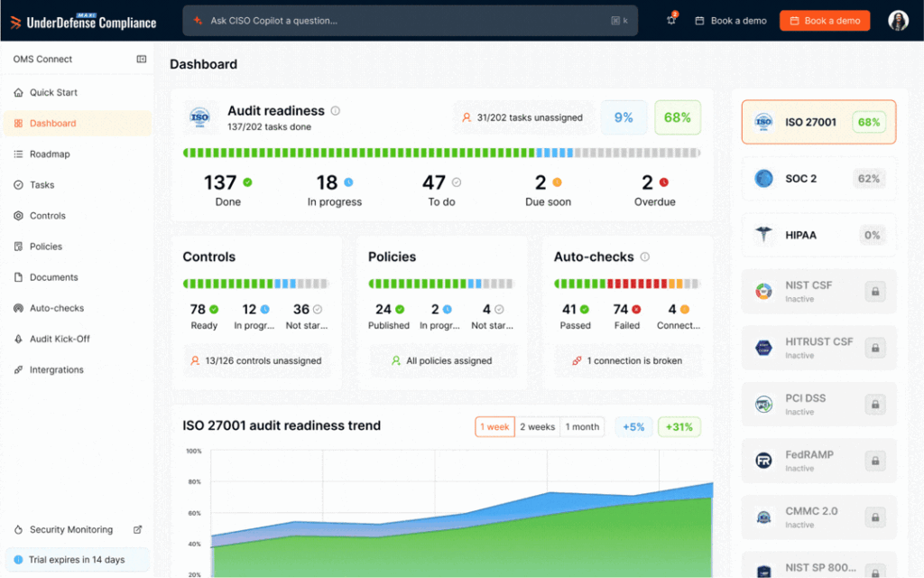The width and height of the screenshot is (924, 578).
Task: Click the Controls progress bar
Action: (255, 284)
